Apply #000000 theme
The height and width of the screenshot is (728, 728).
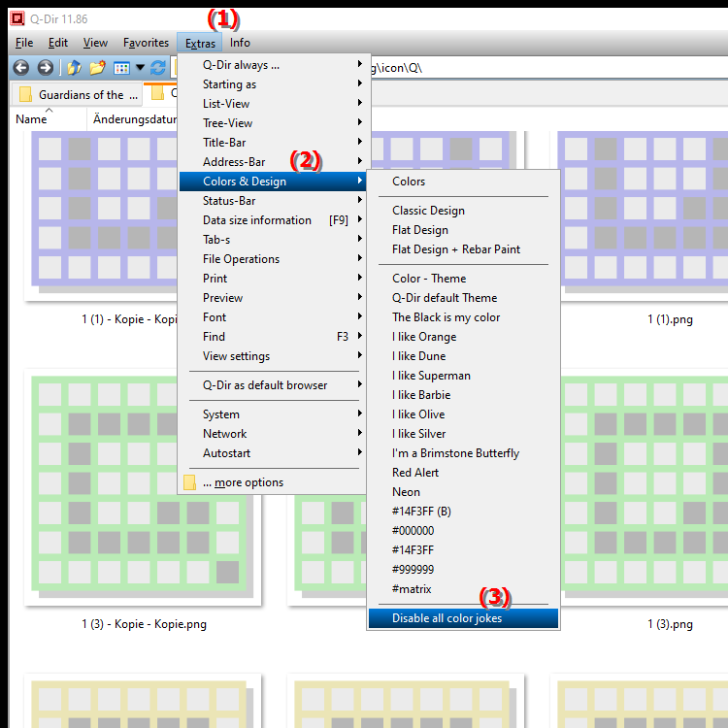click(463, 531)
